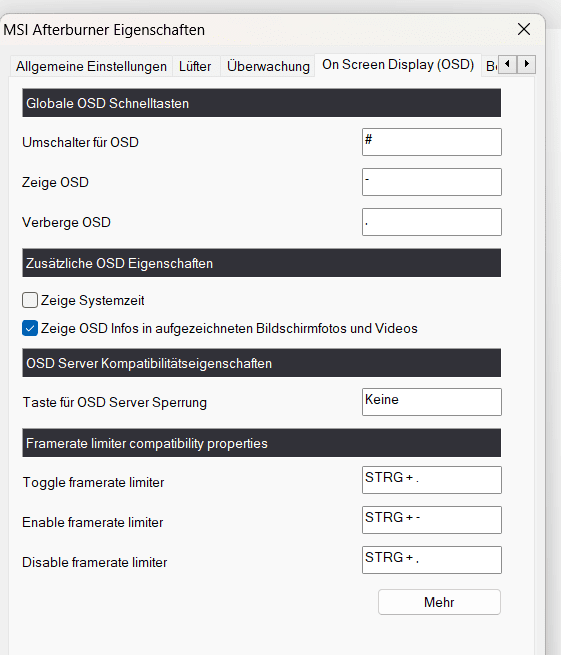This screenshot has width=561, height=655.
Task: Click the Umschalter für OSD label
Action: (80, 142)
